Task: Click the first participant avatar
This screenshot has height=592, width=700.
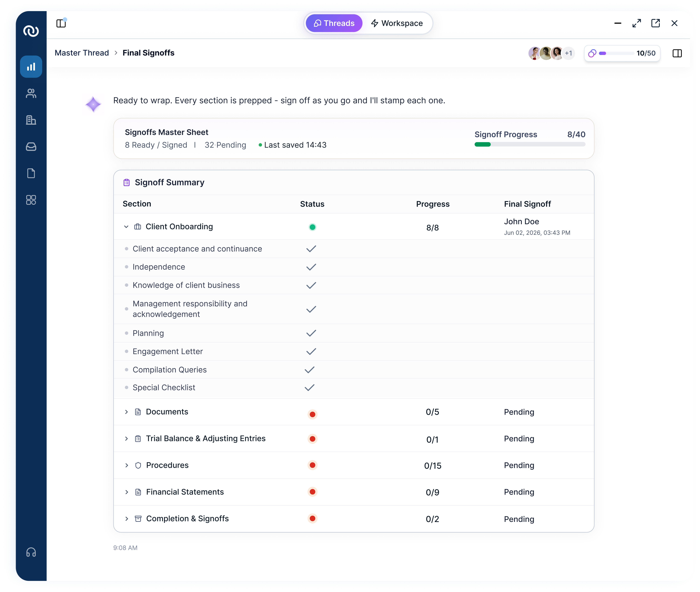Action: coord(534,53)
